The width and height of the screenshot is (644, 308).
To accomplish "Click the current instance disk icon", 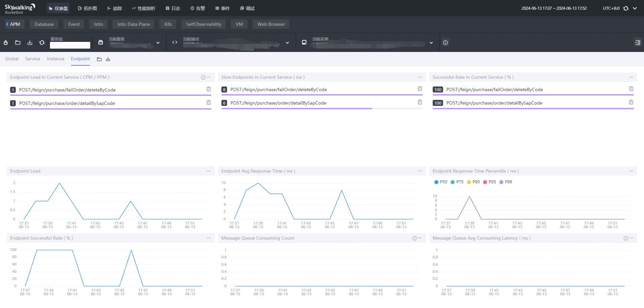I will 304,42.
